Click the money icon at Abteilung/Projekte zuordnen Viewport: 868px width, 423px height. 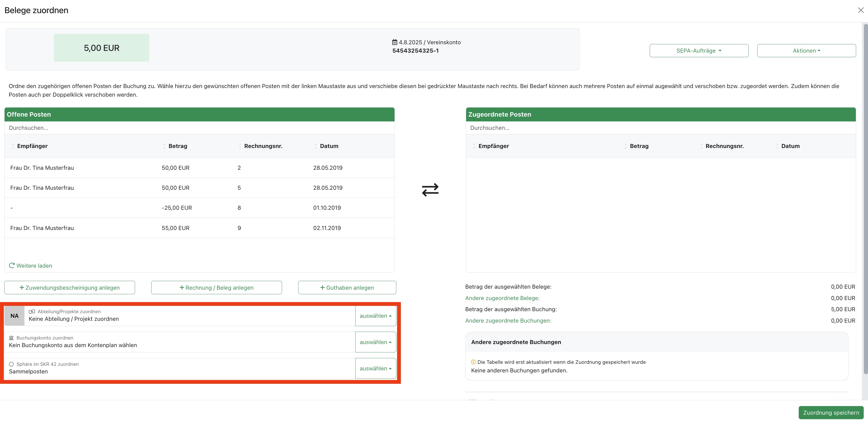pos(32,311)
